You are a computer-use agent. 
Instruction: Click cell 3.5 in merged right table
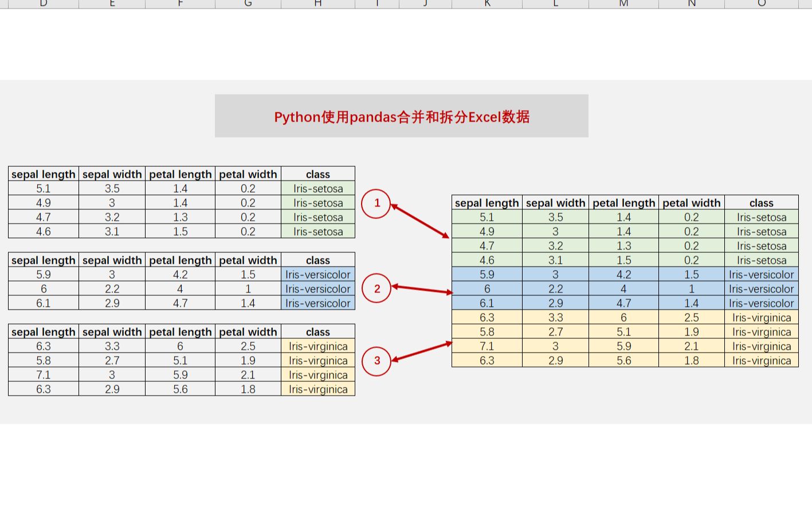[x=555, y=217]
